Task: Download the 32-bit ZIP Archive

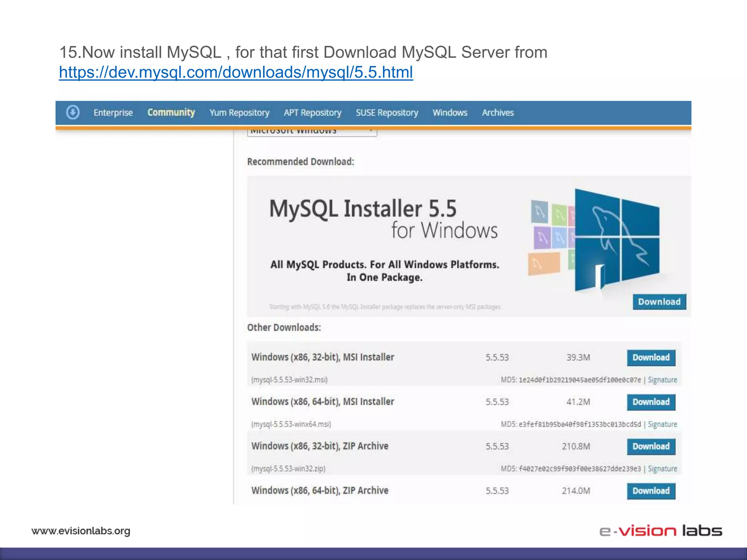Action: click(651, 447)
